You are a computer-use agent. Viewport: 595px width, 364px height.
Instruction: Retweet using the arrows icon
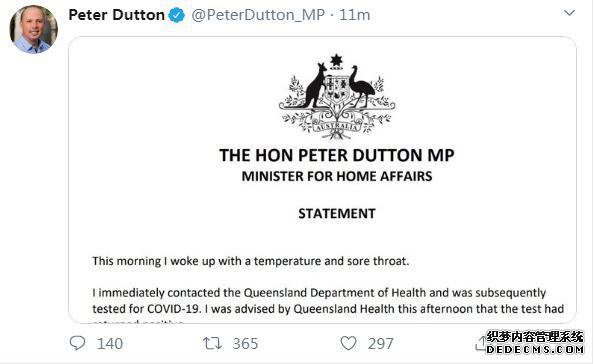tap(212, 343)
